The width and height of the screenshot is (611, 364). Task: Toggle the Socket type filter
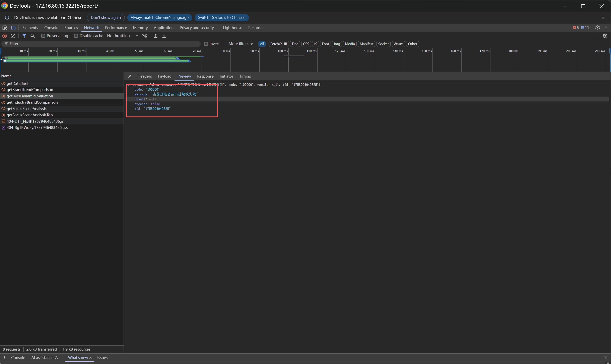pyautogui.click(x=383, y=44)
